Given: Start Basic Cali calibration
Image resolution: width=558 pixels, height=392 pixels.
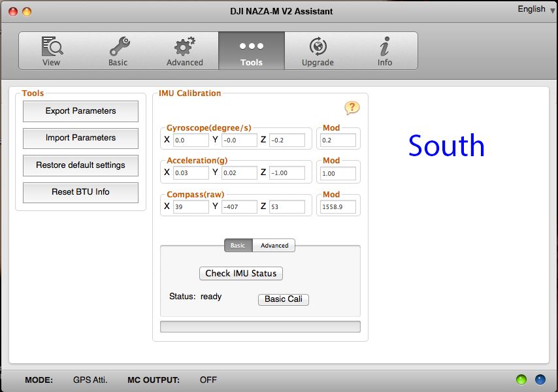Looking at the screenshot, I should tap(284, 299).
